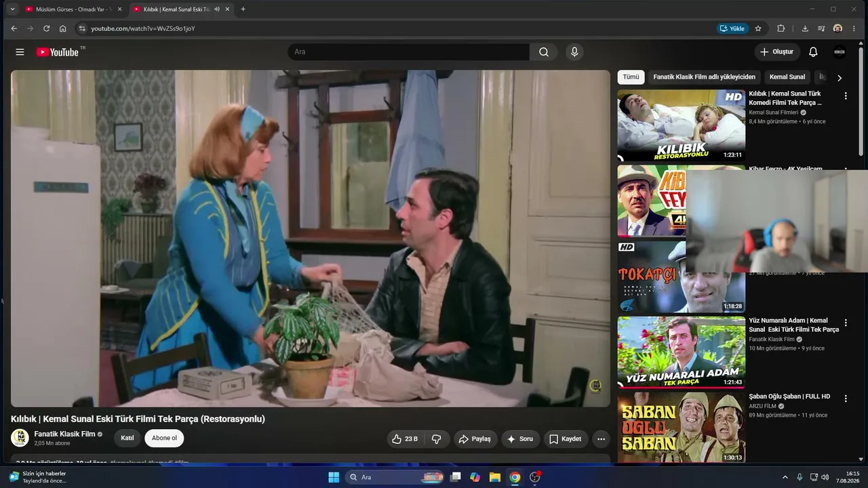
Task: Open the browser extensions puzzle icon
Action: click(781, 28)
